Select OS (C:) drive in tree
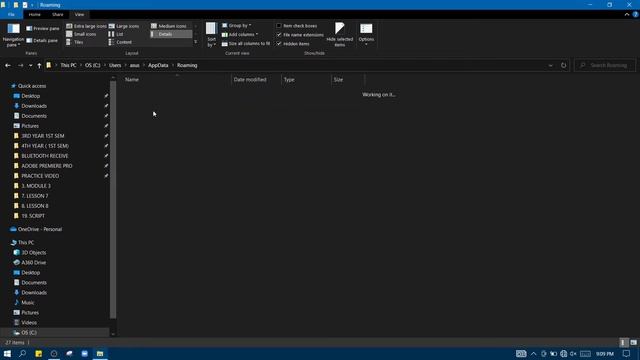Image resolution: width=640 pixels, height=360 pixels. (29, 333)
